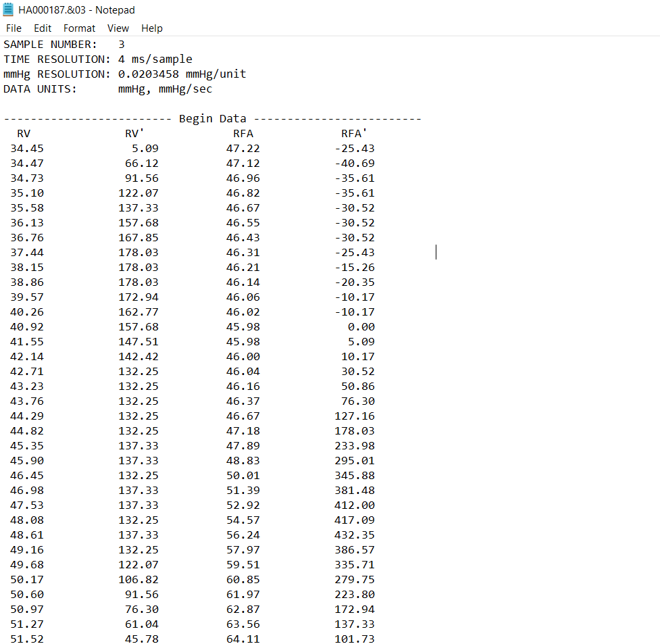Open the Edit menu
The width and height of the screenshot is (660, 644).
coord(43,28)
